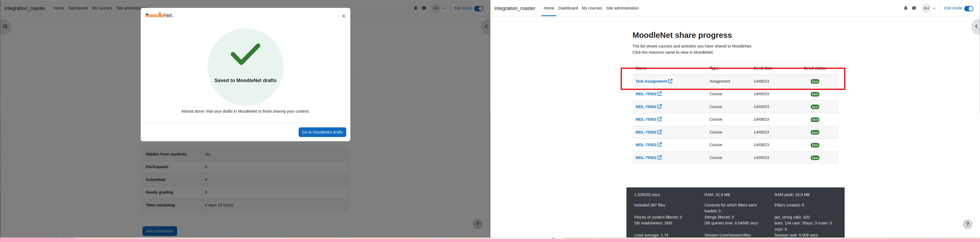Screen dimensions: 980x242
Task: Open the Test Assignment link
Action: pos(651,82)
